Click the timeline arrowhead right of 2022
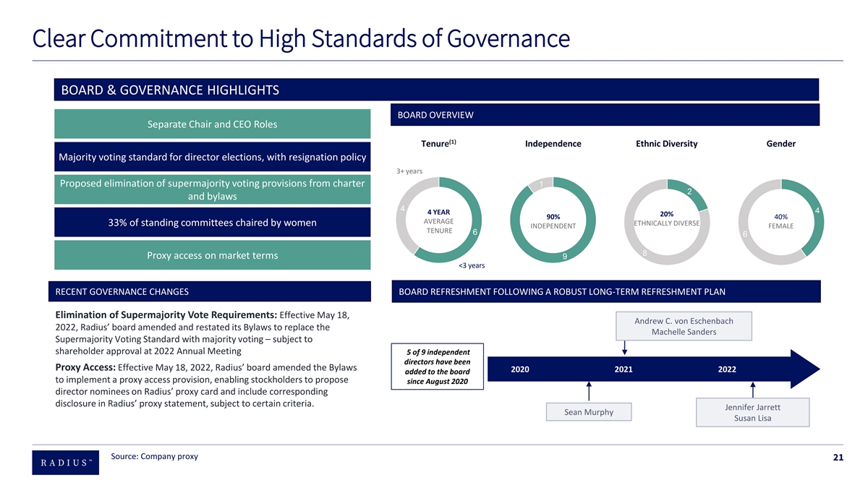The width and height of the screenshot is (868, 488). pos(804,369)
